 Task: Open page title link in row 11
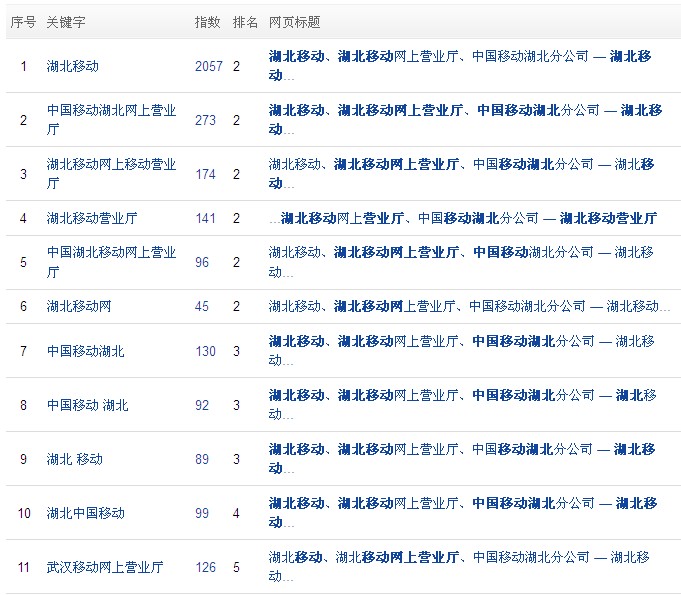(459, 566)
